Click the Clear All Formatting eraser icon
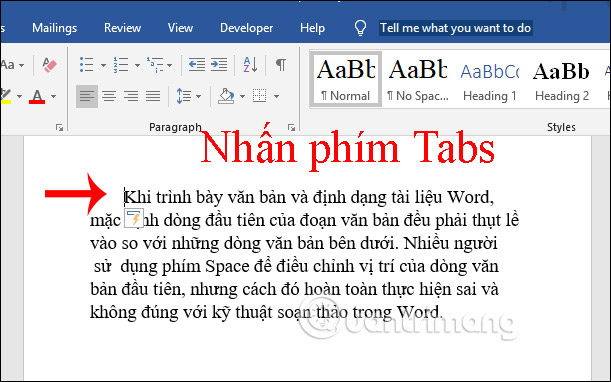The width and height of the screenshot is (611, 382). coord(49,65)
